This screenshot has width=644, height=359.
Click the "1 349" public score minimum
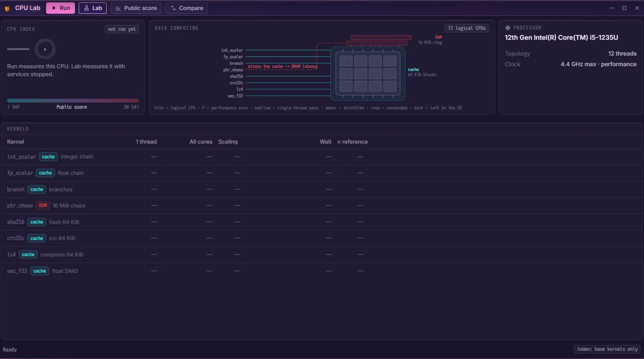click(x=13, y=107)
